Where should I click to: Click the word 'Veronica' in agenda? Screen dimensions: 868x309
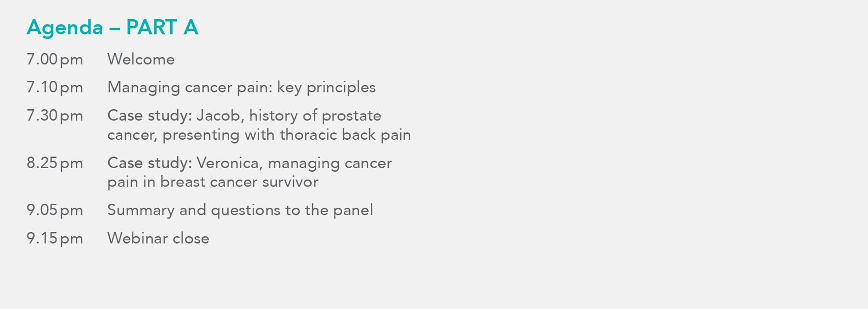pos(229,163)
